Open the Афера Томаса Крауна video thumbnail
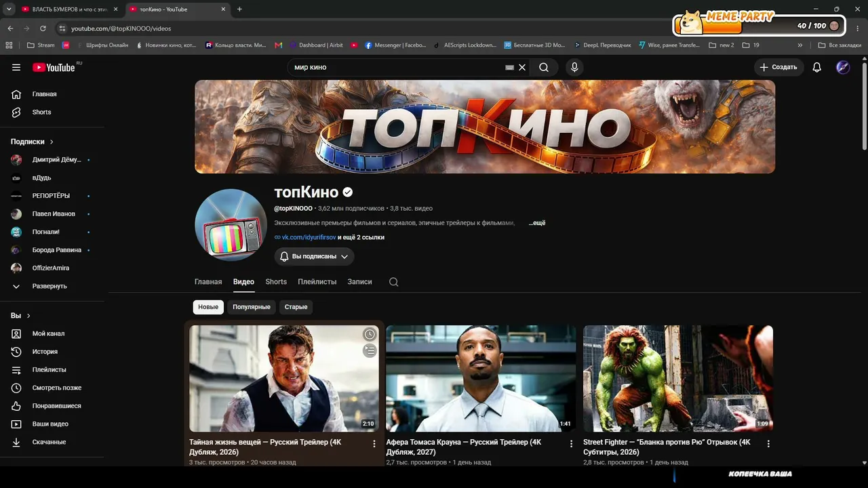 coord(481,378)
